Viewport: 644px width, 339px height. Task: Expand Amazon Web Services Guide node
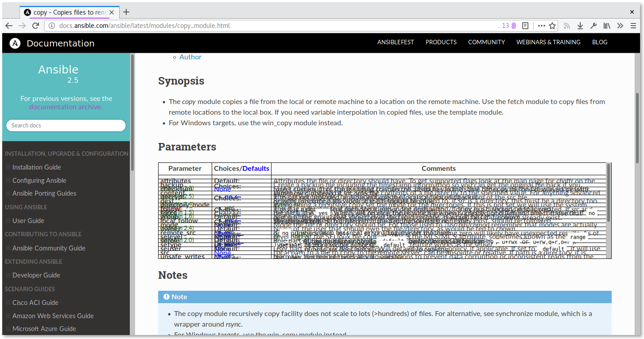click(8, 316)
